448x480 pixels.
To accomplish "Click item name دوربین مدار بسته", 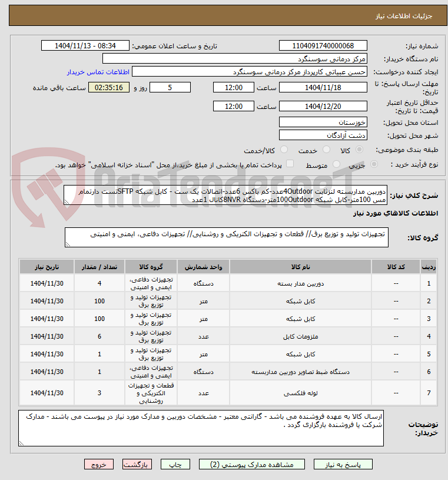I will (x=300, y=283).
